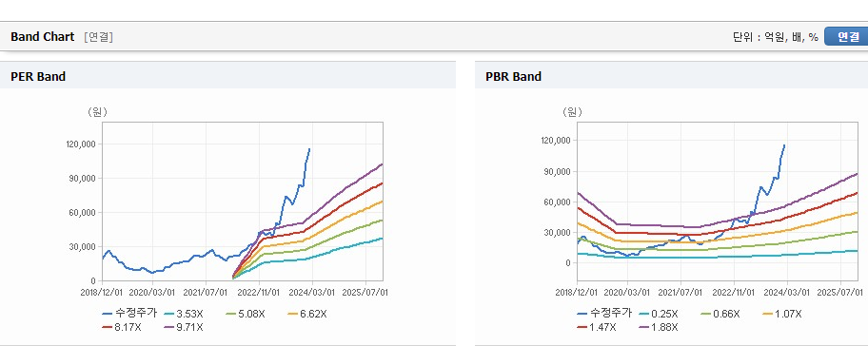
Task: Toggle the 수정주가 series in PBR Band legend
Action: [x=604, y=313]
